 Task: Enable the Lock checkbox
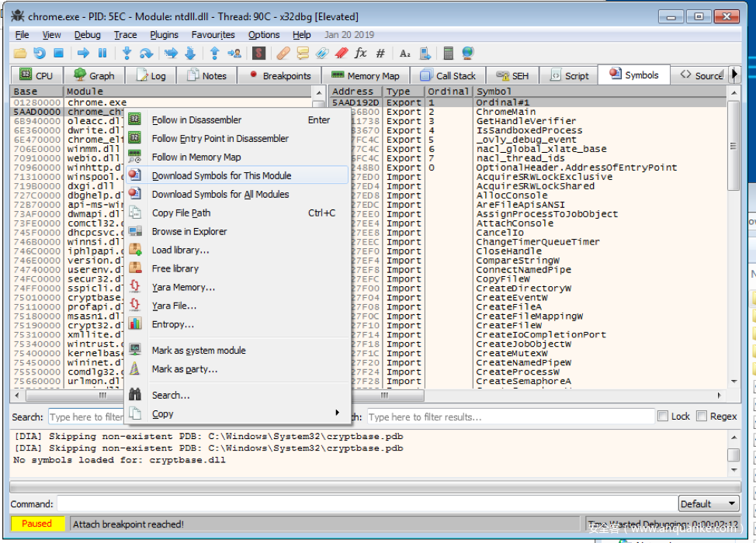pos(664,417)
